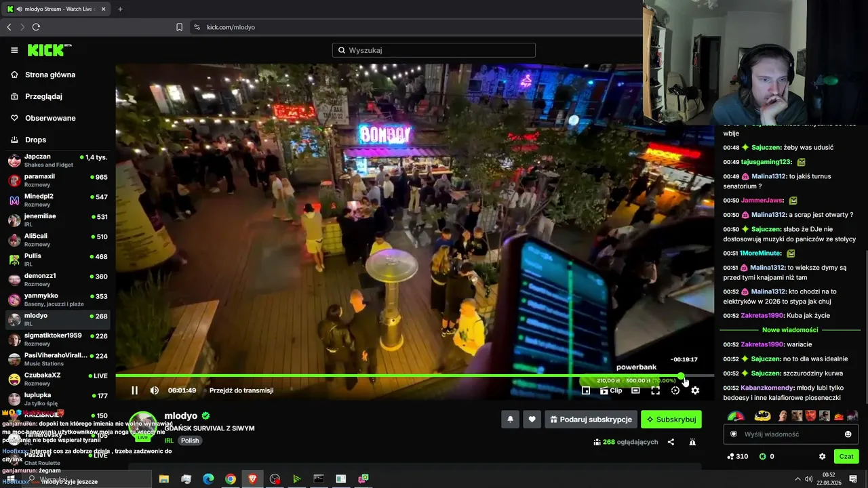The image size is (868, 488).
Task: Click the Wyślij wiadomość chat input
Action: tap(791, 434)
